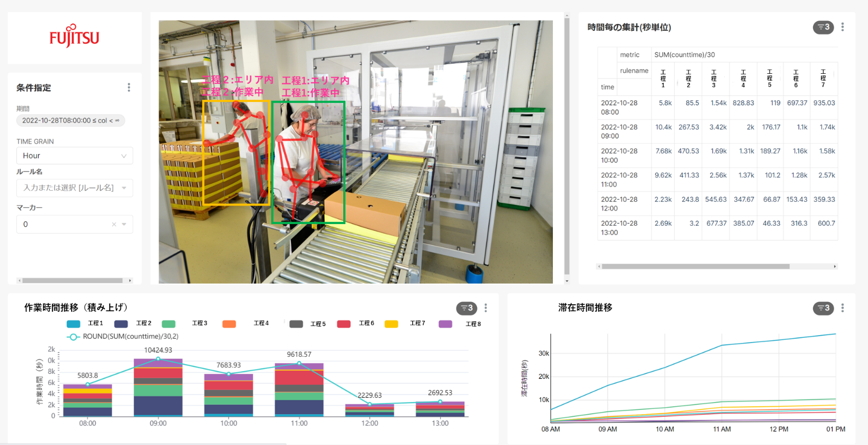Click the 期間 date range filter pill
Image resolution: width=868 pixels, height=445 pixels.
click(71, 121)
